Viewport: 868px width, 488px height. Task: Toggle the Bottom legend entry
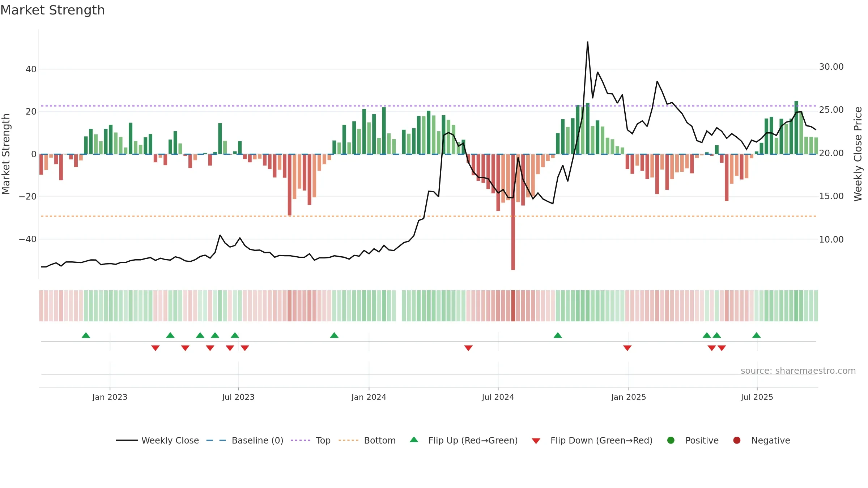click(367, 440)
